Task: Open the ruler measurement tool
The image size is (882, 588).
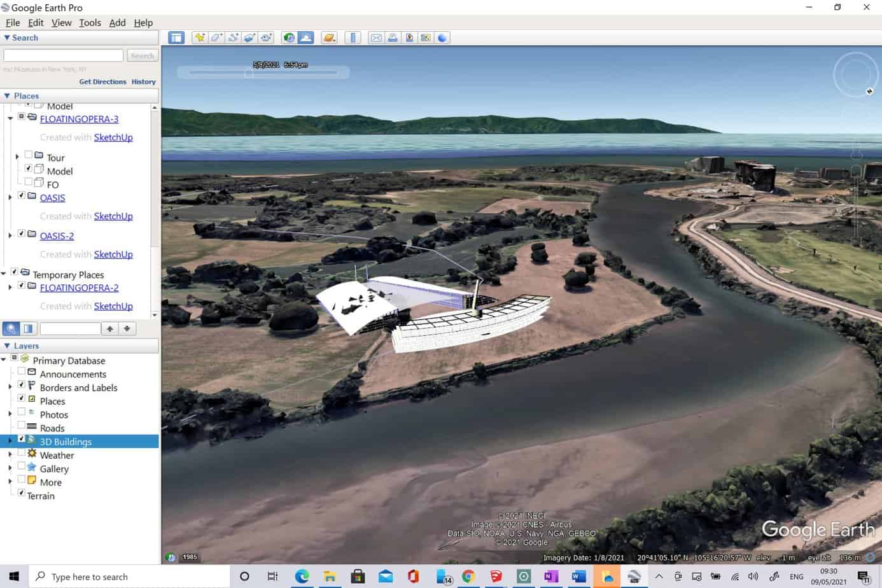Action: (x=353, y=38)
